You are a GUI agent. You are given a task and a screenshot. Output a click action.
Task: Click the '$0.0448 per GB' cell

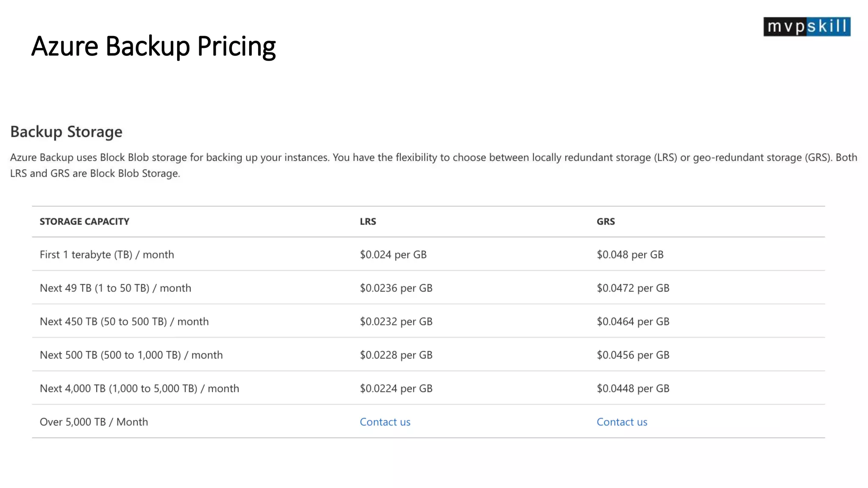tap(633, 388)
